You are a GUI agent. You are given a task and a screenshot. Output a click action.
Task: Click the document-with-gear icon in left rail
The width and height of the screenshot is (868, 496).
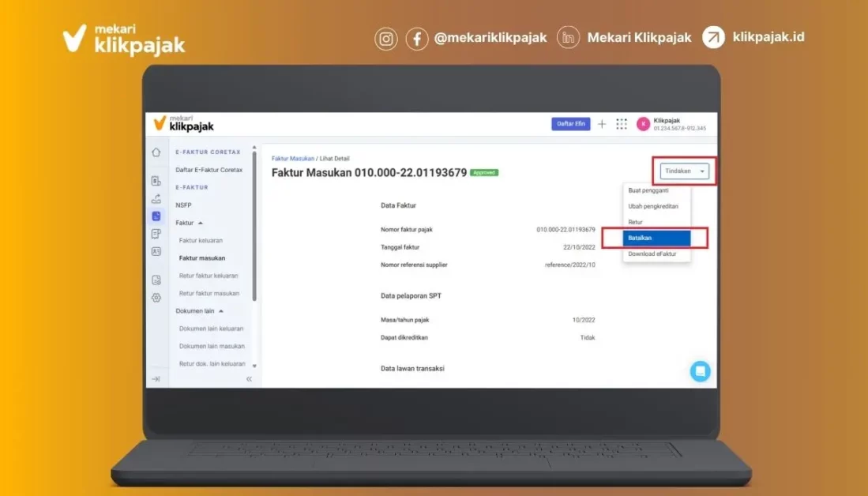click(156, 280)
